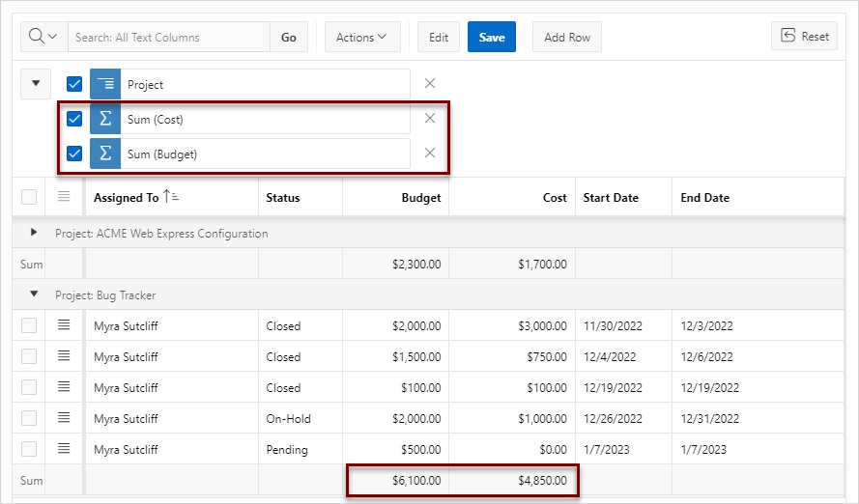Disable the Sum (Cost) checkbox
Image resolution: width=859 pixels, height=504 pixels.
[74, 119]
